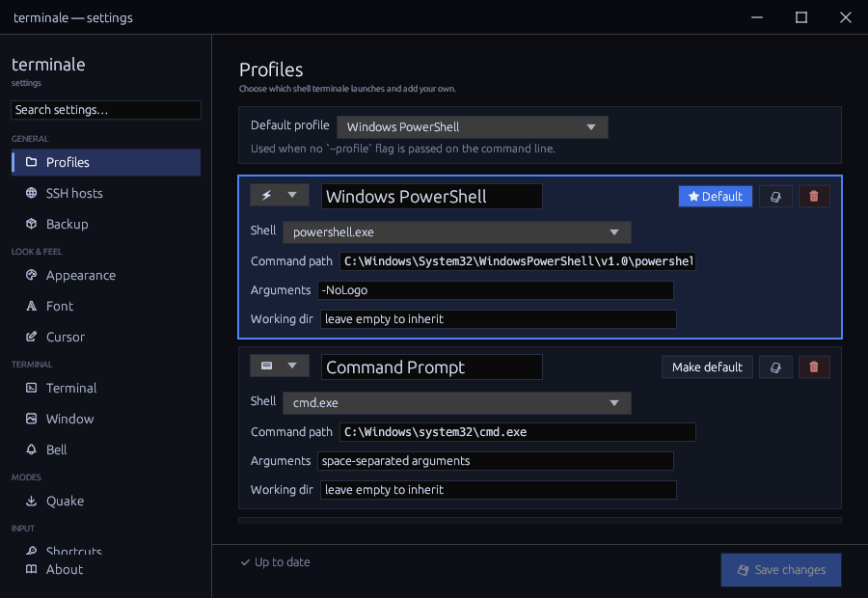Click the prompt icon beside Terminal
This screenshot has width=868, height=598.
pos(32,388)
